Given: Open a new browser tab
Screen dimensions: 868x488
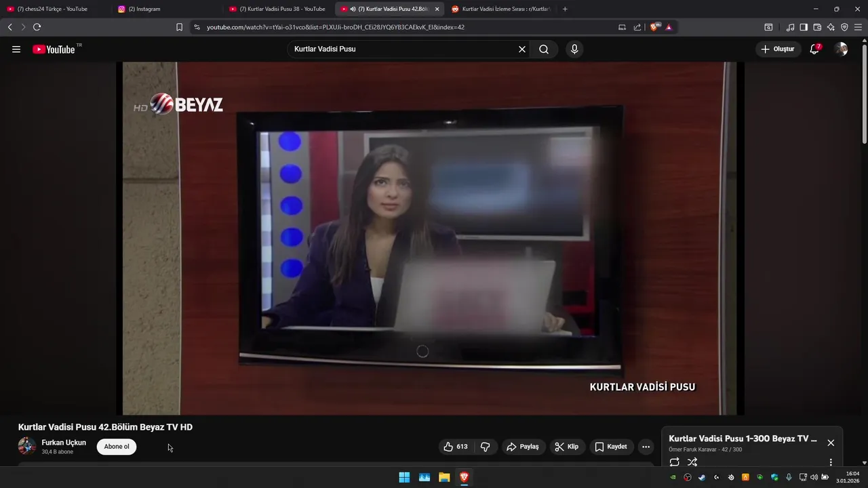Looking at the screenshot, I should click(565, 9).
